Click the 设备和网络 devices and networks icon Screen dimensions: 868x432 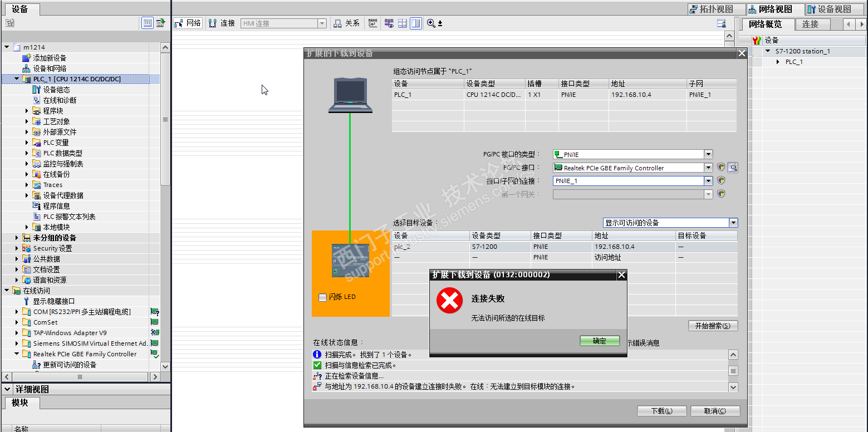pyautogui.click(x=27, y=68)
